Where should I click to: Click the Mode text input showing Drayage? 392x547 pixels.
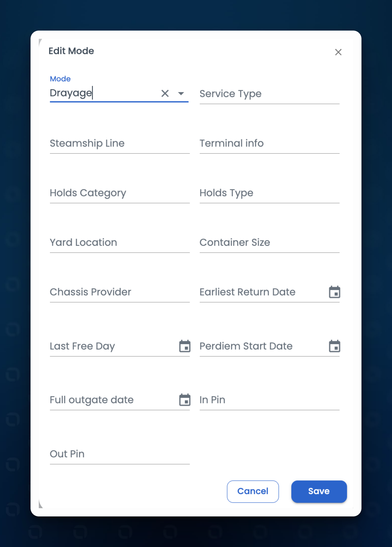(x=104, y=93)
